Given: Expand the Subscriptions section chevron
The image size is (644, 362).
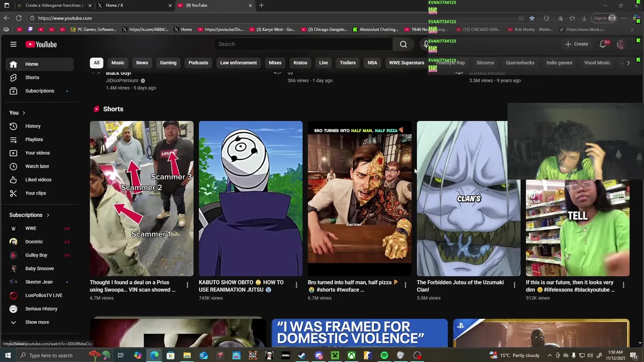Looking at the screenshot, I should (48, 215).
